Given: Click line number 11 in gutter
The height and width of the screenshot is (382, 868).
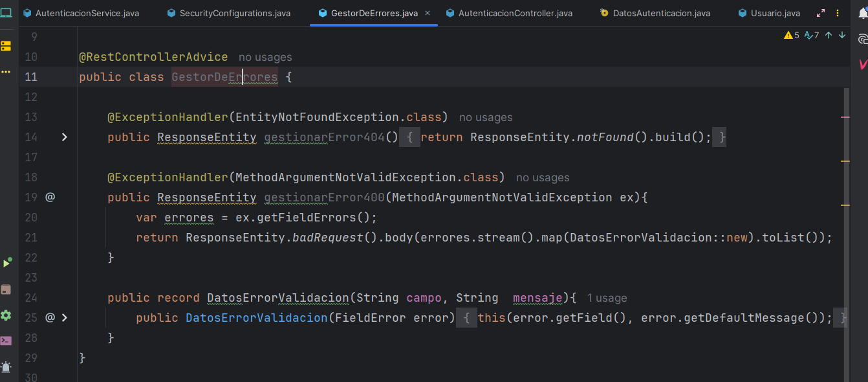Looking at the screenshot, I should 31,77.
